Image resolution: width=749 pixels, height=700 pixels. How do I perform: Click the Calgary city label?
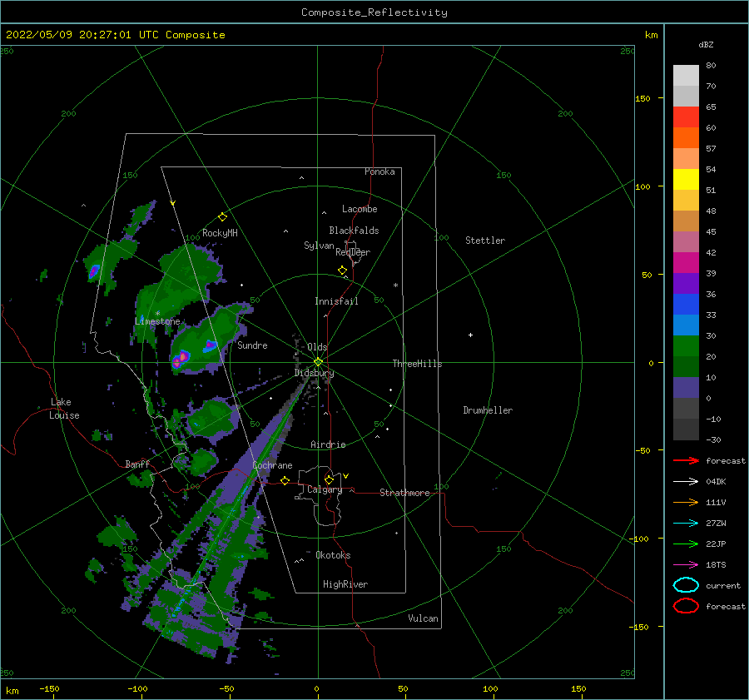[325, 489]
